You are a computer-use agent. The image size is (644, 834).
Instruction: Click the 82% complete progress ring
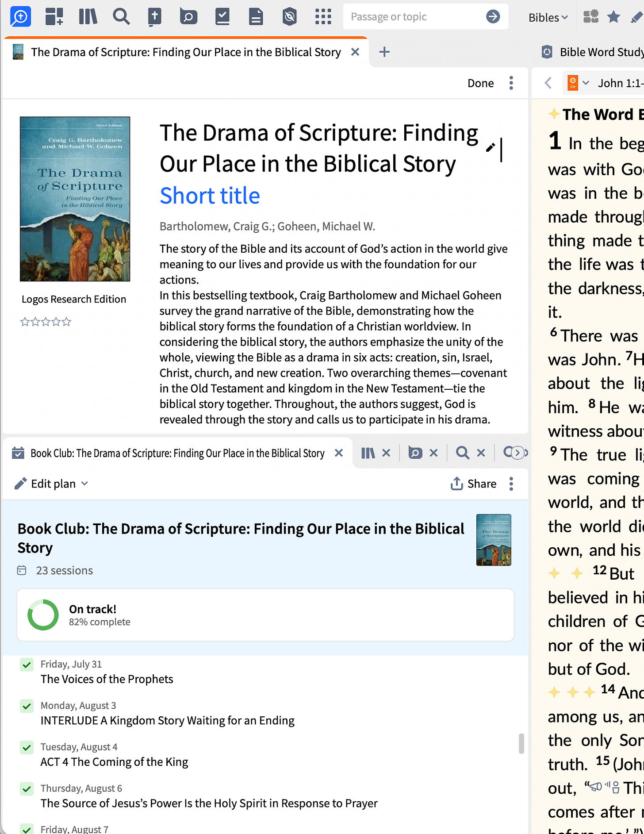43,615
